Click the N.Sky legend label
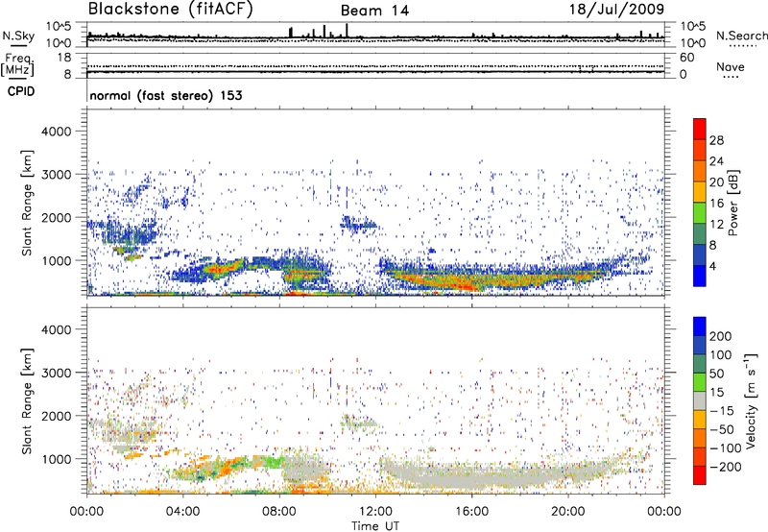The image size is (768, 532). pyautogui.click(x=18, y=36)
